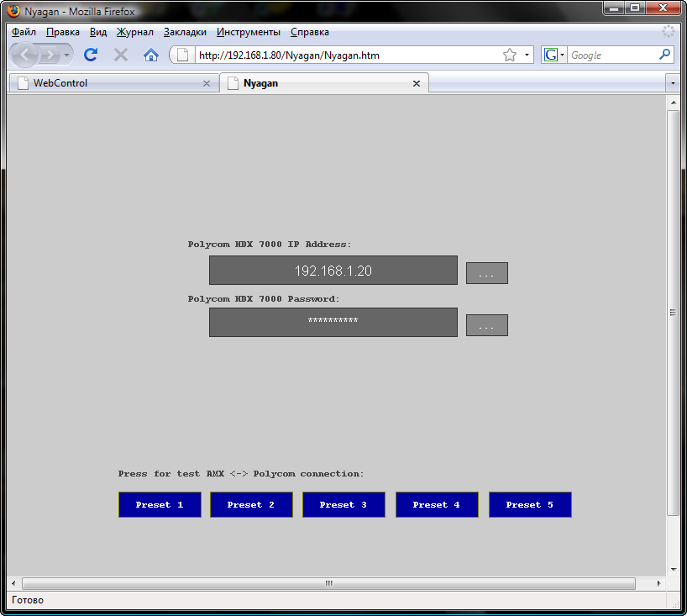Click the 'Press for test AMX <-> Polycom connection:' text
Viewport: 687px width, 616px height.
click(x=241, y=474)
